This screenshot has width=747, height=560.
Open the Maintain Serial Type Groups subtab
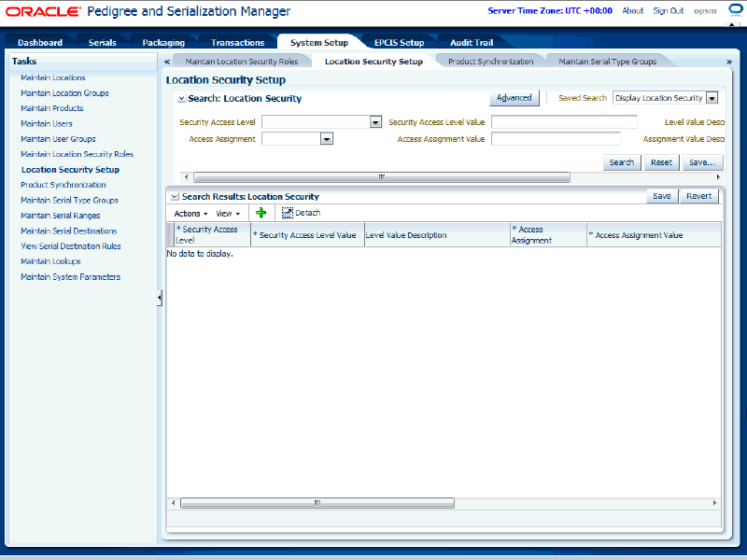click(608, 62)
